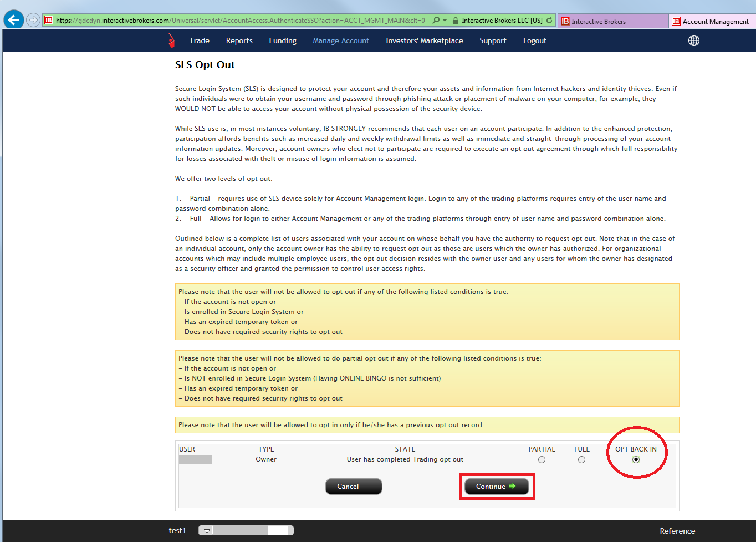Screen dimensions: 756x542
Task: Click the opt in 'previous opt out record' note
Action: point(427,425)
